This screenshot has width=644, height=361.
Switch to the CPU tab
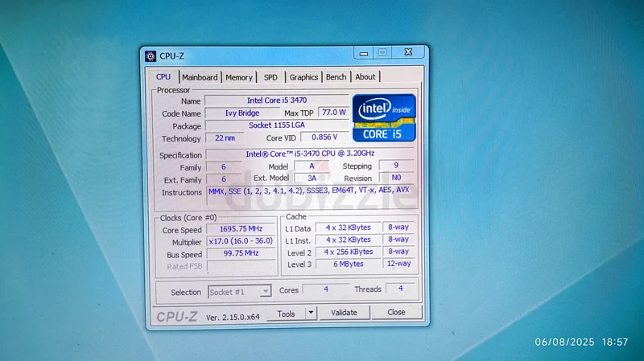click(x=163, y=76)
